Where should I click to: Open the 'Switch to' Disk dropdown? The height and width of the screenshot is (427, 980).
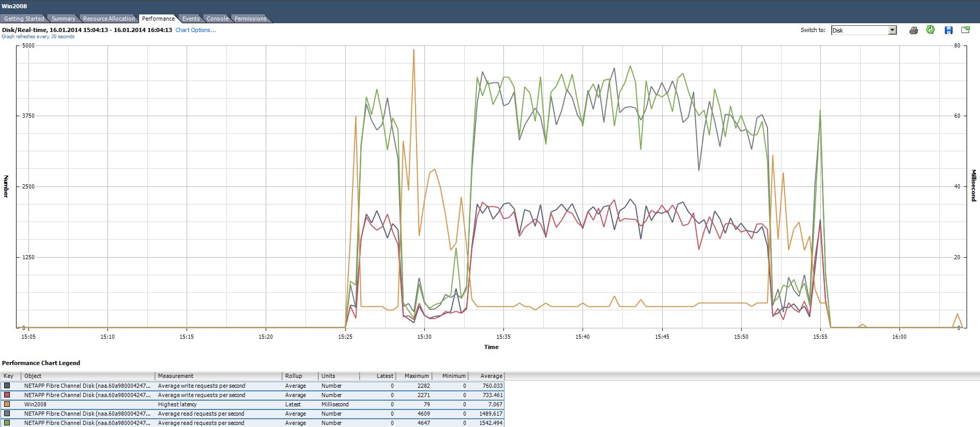[864, 30]
